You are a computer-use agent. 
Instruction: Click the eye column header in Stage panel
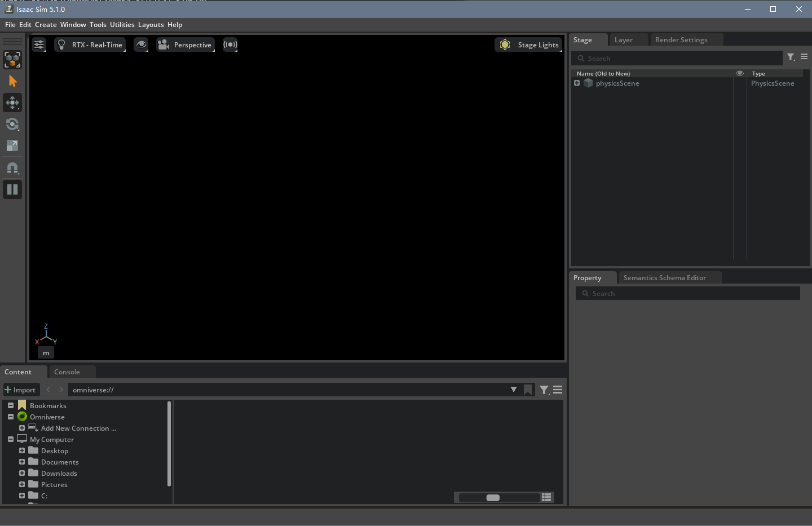[740, 73]
